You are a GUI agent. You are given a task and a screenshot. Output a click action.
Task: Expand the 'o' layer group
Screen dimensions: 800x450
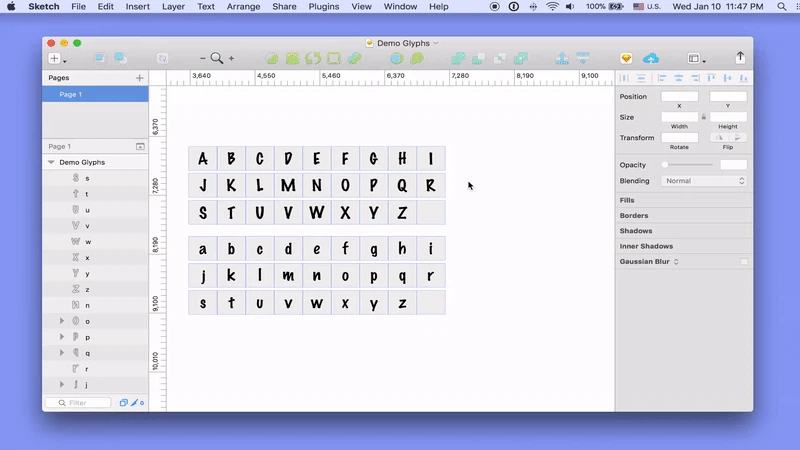(x=62, y=321)
